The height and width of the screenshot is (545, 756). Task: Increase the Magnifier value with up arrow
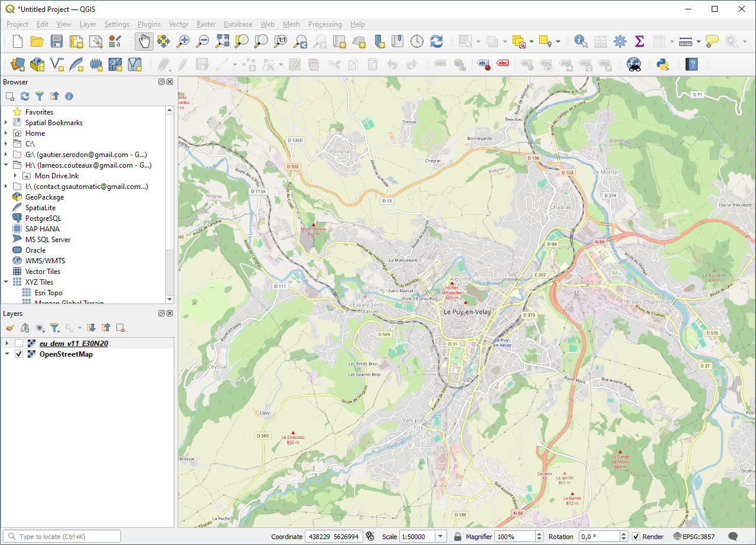tap(539, 534)
